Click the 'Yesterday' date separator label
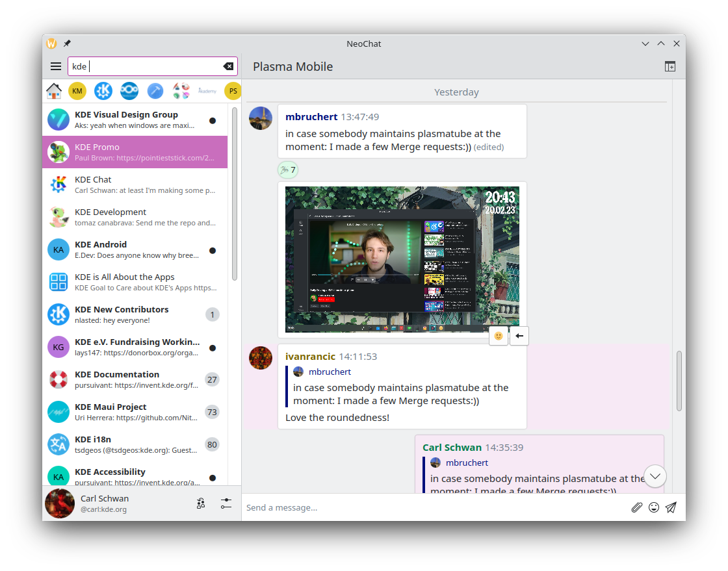The height and width of the screenshot is (571, 728). [x=456, y=92]
